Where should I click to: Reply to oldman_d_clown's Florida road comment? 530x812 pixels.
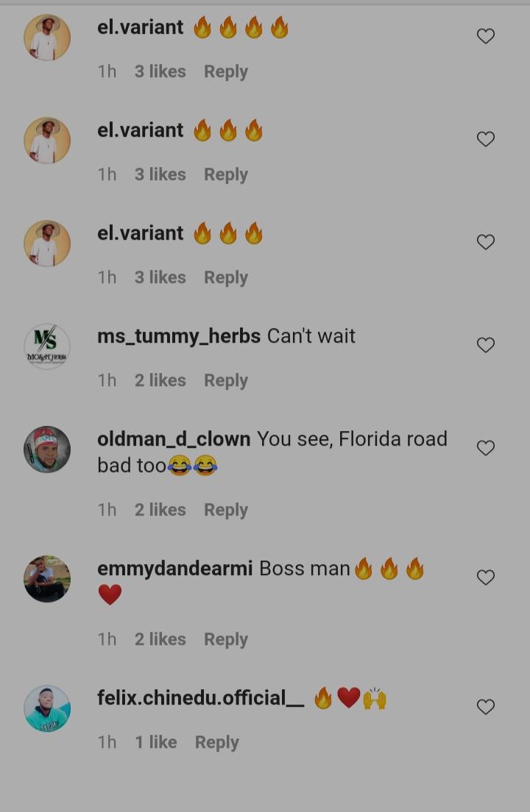click(x=226, y=510)
